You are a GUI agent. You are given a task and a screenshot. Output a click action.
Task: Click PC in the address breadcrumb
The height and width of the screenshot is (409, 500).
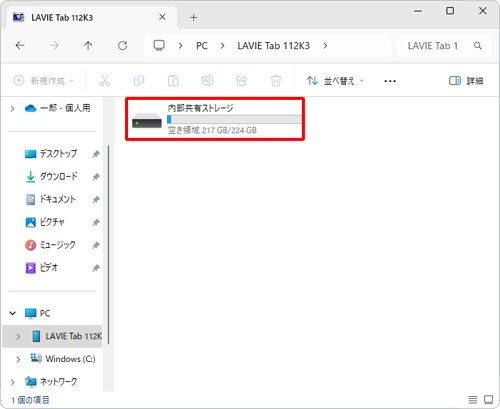click(202, 46)
